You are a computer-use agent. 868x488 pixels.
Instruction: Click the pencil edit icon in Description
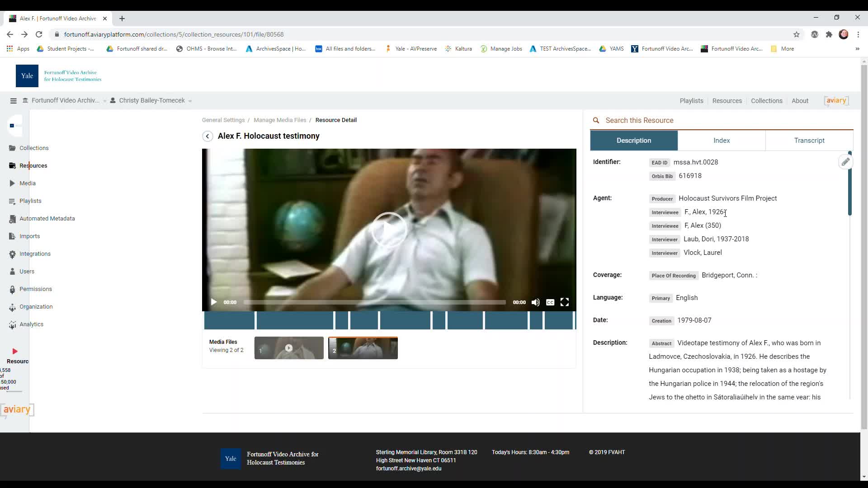click(845, 162)
